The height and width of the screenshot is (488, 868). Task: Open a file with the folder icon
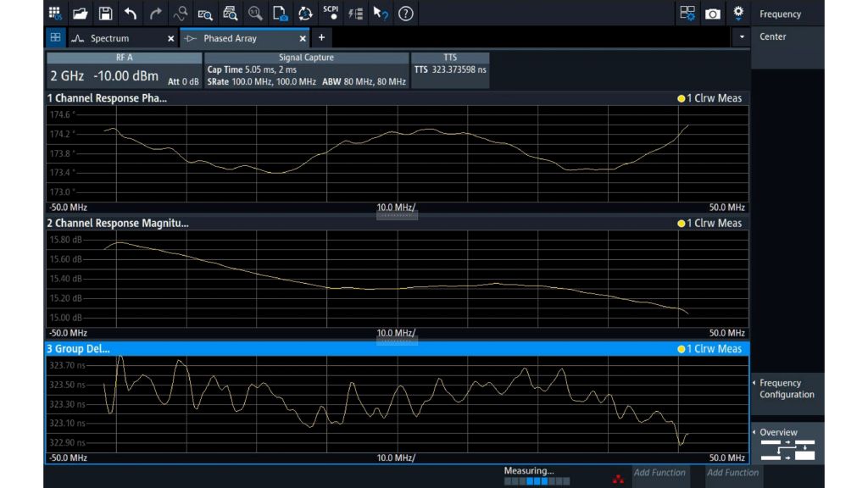[81, 13]
